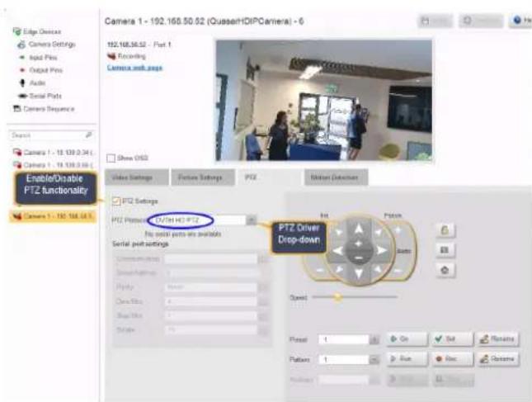Viewport: 532px width, 402px height.
Task: Click the Set button for Preset
Action: pos(452,338)
